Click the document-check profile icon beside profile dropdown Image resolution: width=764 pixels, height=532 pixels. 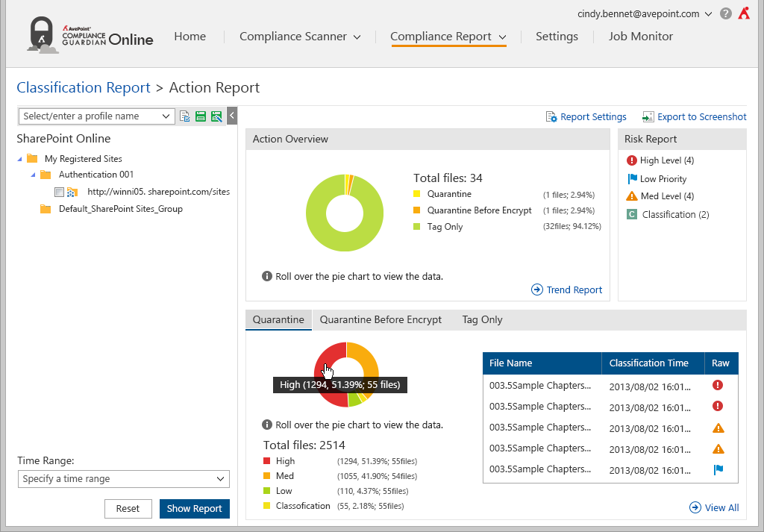[185, 116]
